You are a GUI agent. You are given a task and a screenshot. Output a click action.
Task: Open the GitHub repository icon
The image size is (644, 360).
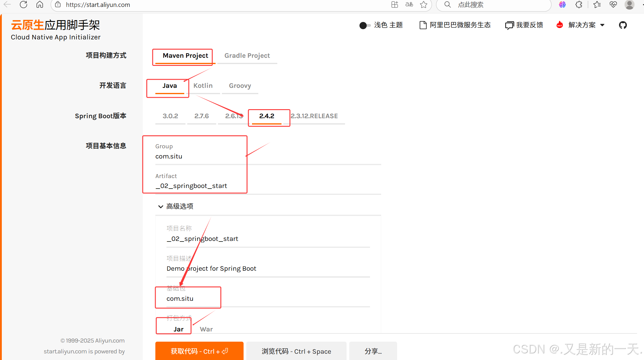click(623, 25)
